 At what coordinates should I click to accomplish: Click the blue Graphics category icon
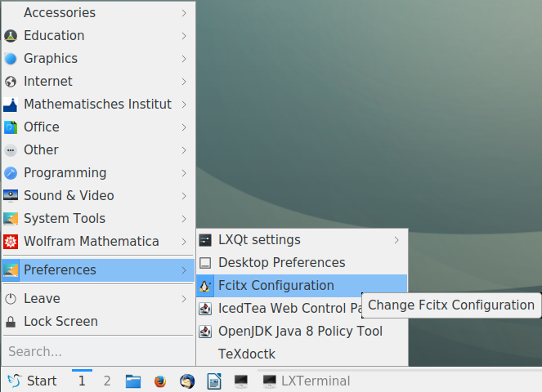(11, 59)
